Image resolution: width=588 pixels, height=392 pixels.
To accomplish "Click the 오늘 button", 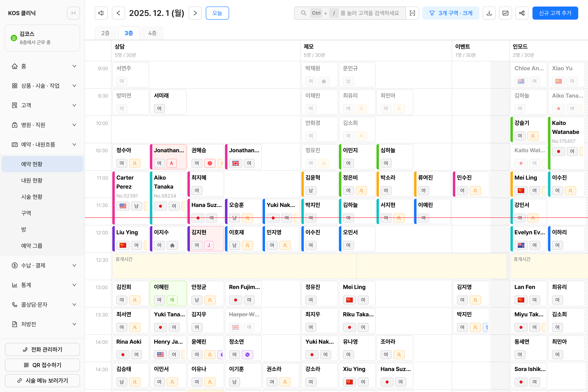I will coord(217,13).
